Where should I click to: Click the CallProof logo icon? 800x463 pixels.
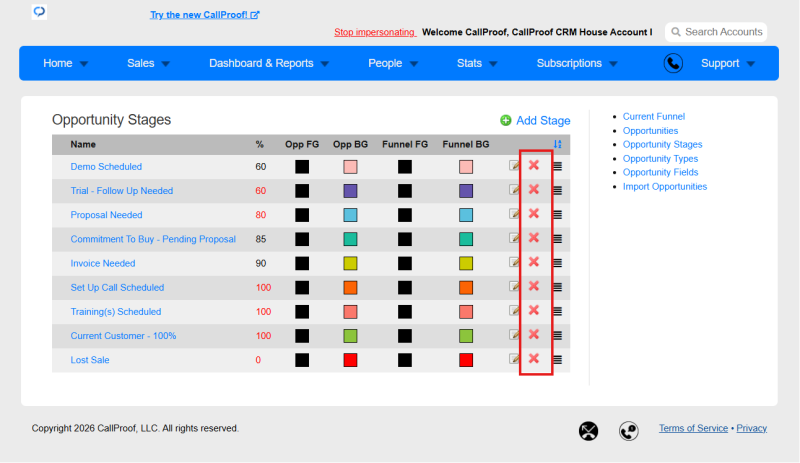[39, 11]
